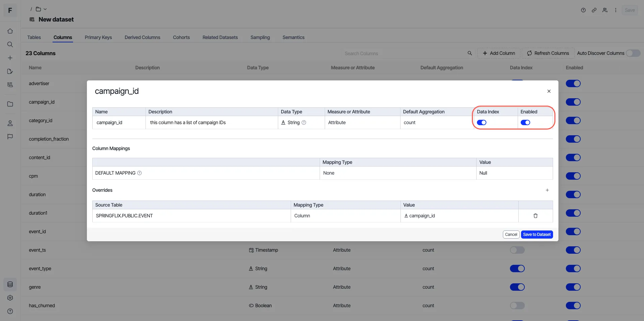Delete the SPRINGFLIX.PUBLIC.EVENT override with trash icon
This screenshot has width=644, height=321.
tap(536, 216)
